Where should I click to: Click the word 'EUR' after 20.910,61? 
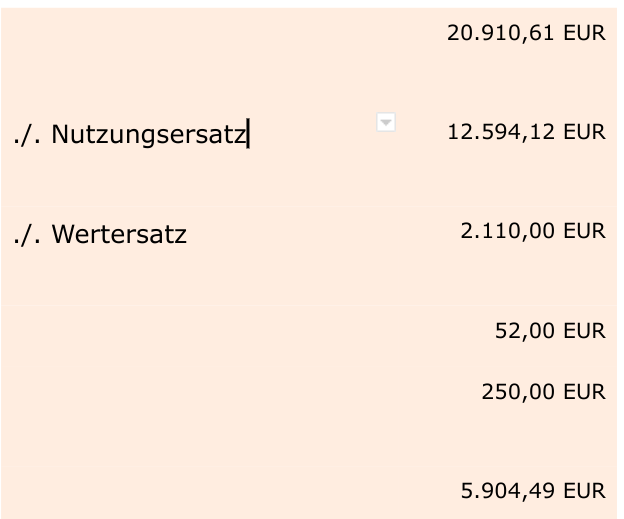[x=584, y=33]
